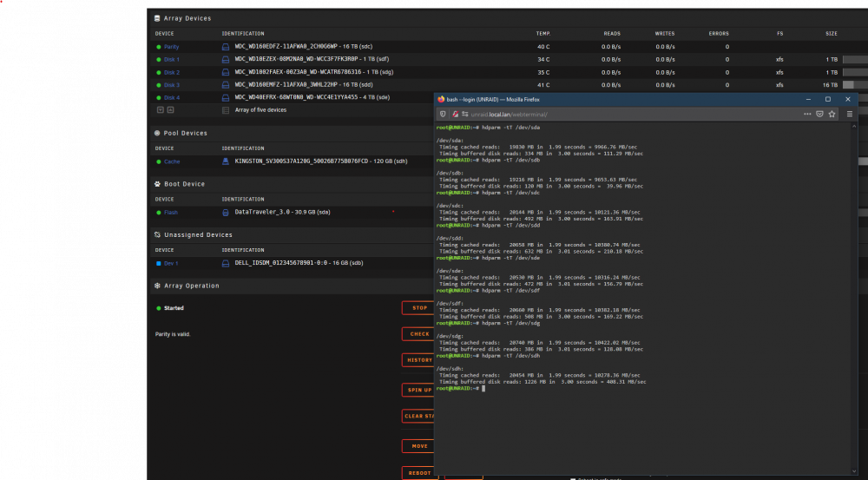
Task: Click the Disk 1 drive icon
Action: coord(226,59)
